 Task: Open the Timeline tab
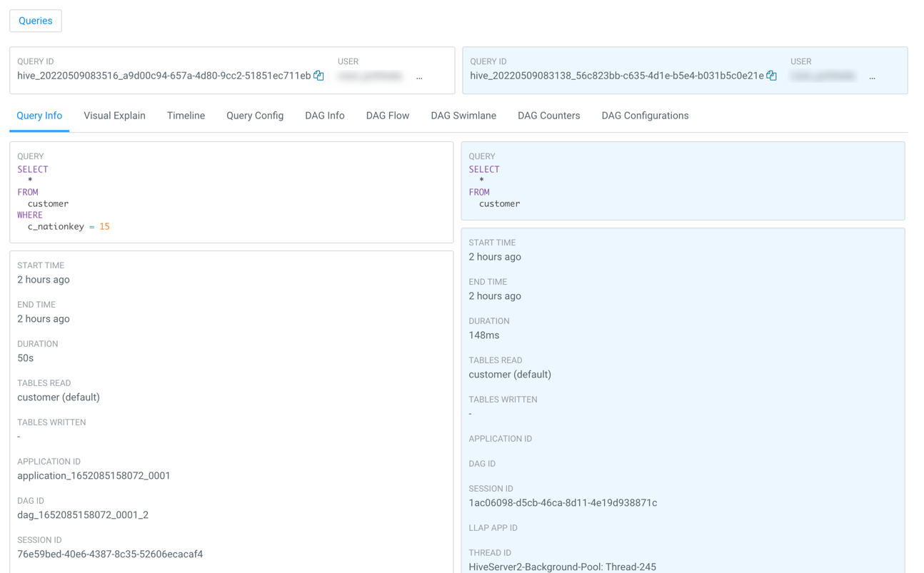(x=186, y=115)
